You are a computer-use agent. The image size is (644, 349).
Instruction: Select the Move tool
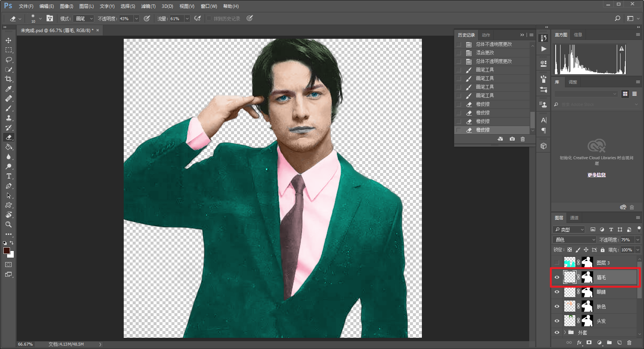[9, 40]
